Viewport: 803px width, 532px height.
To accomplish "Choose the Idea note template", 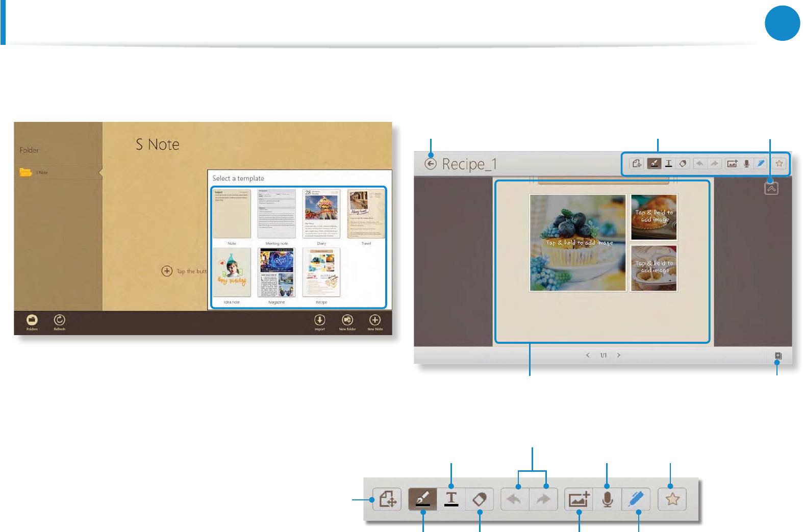I will (x=232, y=272).
